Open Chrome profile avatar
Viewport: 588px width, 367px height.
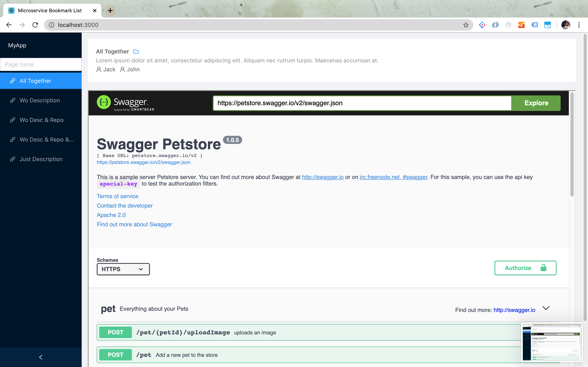click(x=566, y=25)
